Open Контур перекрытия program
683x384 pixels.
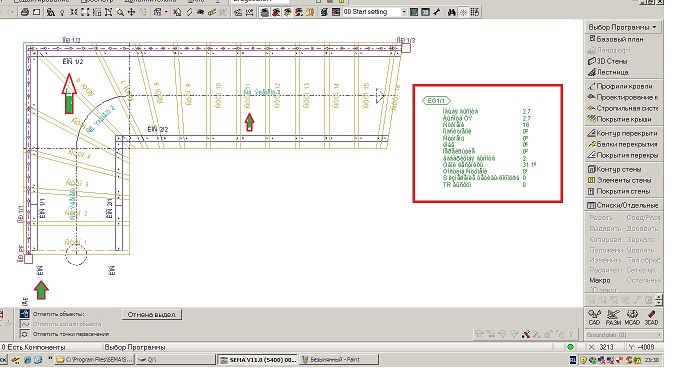pyautogui.click(x=623, y=133)
